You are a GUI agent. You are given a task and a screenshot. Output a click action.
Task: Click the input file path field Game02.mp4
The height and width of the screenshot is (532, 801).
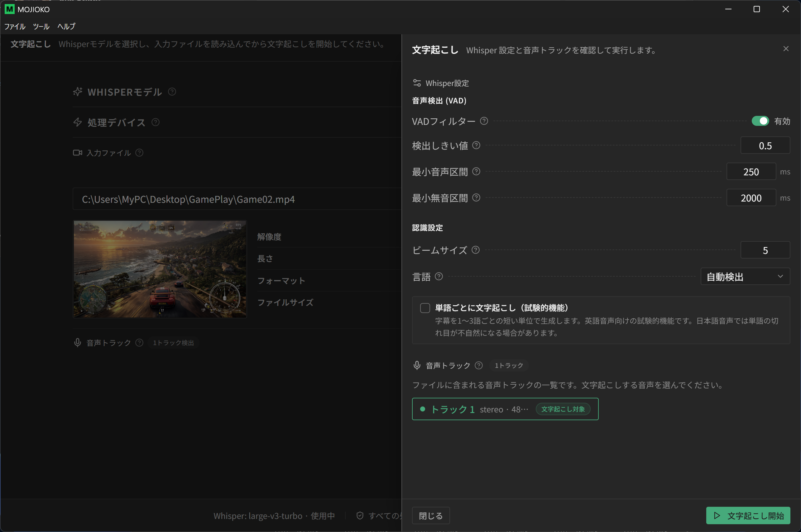point(237,199)
